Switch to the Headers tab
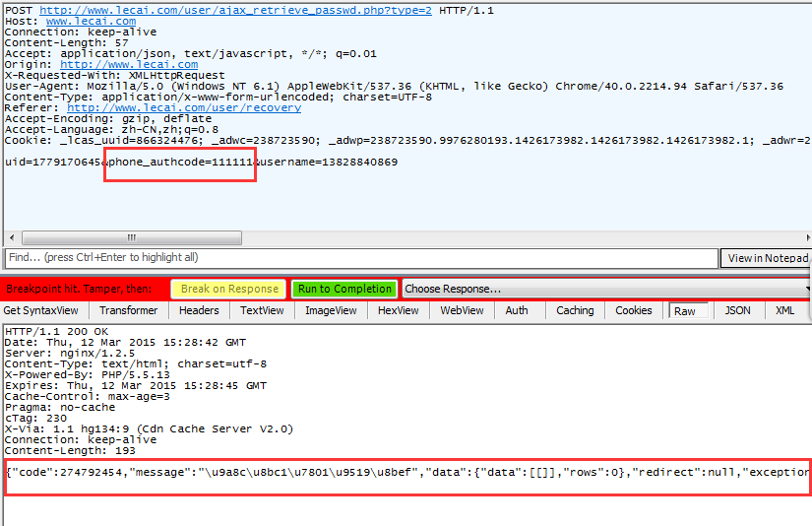812x526 pixels. pyautogui.click(x=199, y=310)
